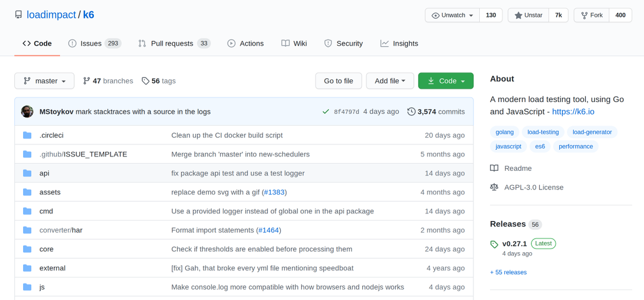The image size is (644, 300).
Task: View the Insights tab
Action: (399, 43)
